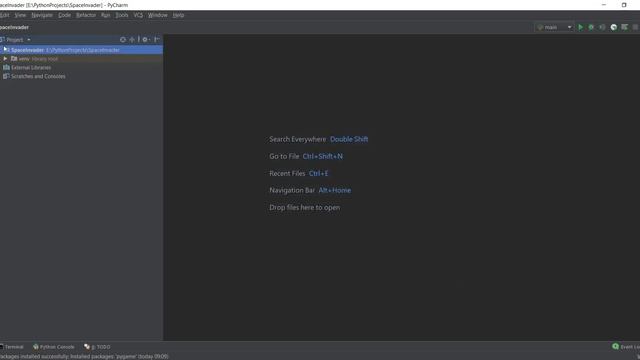The image size is (640, 360).
Task: Select Scratches and Consoles node
Action: tap(38, 76)
